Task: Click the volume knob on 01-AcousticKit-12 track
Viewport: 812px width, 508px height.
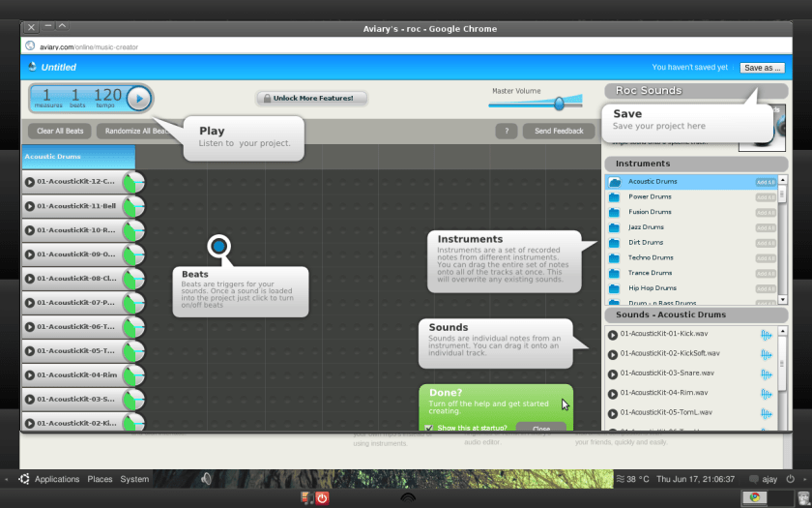Action: pos(133,182)
